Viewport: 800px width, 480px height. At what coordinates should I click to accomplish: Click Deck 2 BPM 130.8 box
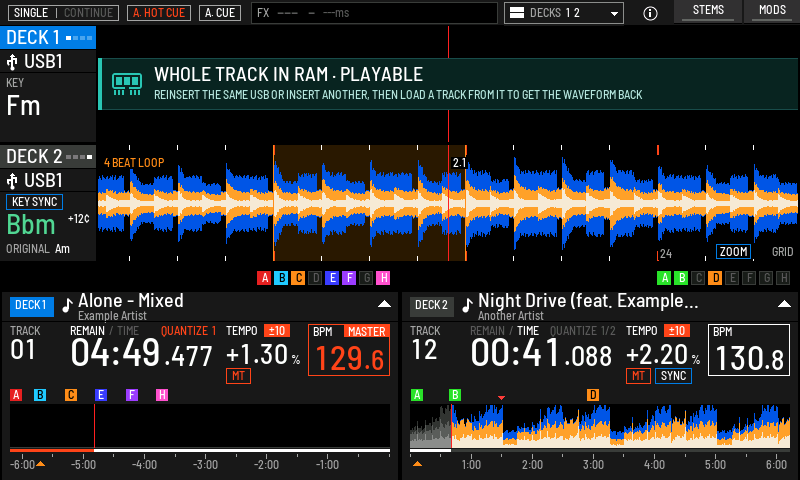[749, 350]
